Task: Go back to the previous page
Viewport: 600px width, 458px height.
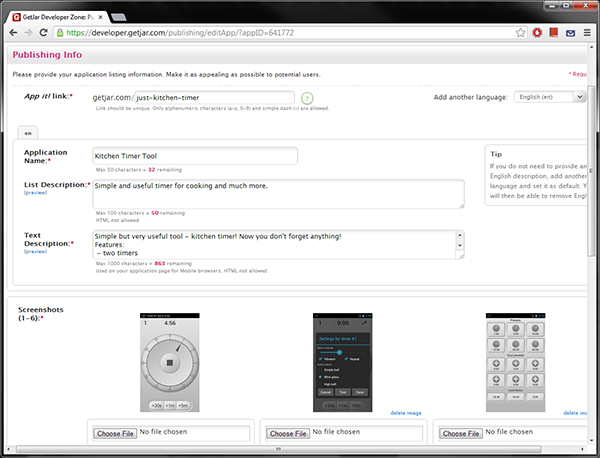Action: pos(13,33)
